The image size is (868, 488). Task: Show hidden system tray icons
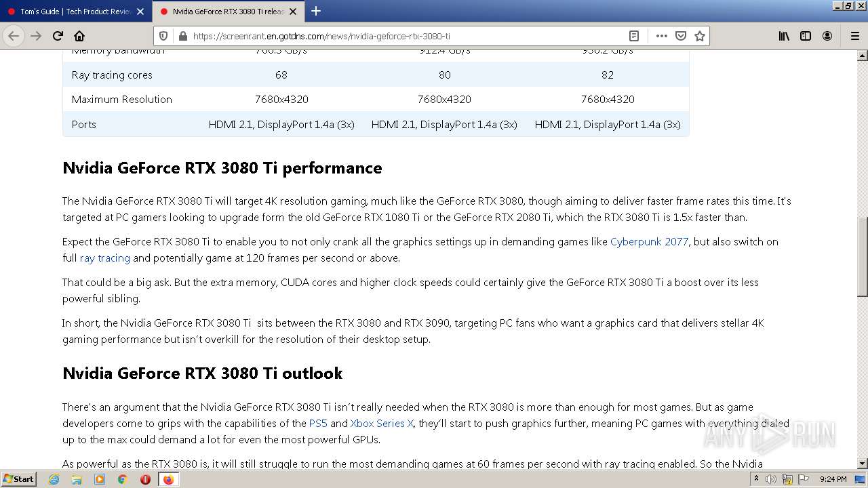tap(756, 479)
